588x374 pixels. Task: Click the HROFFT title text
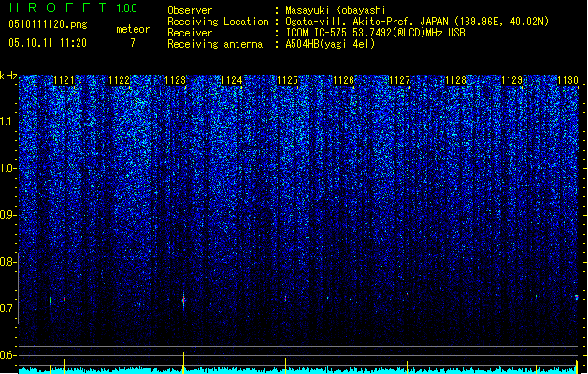[x=59, y=7]
